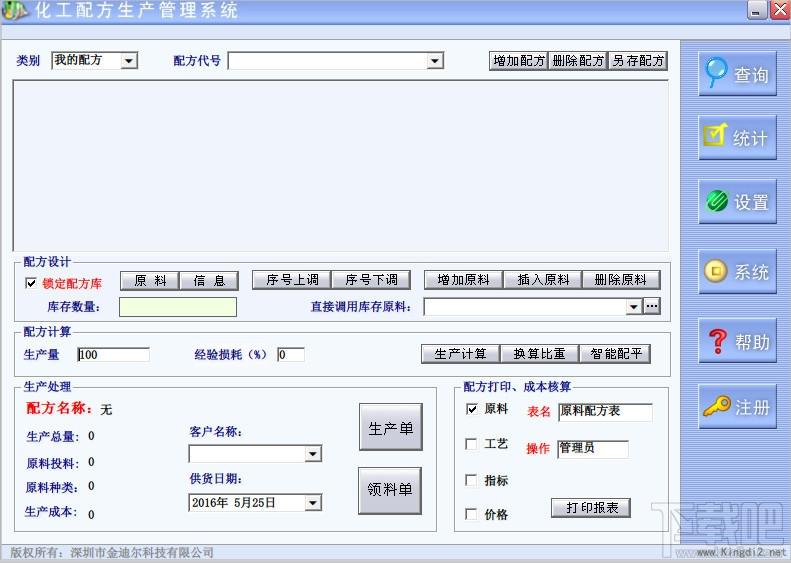Open the 帮助 help sidebar button
Viewport: 791px width, 563px height.
pos(737,341)
